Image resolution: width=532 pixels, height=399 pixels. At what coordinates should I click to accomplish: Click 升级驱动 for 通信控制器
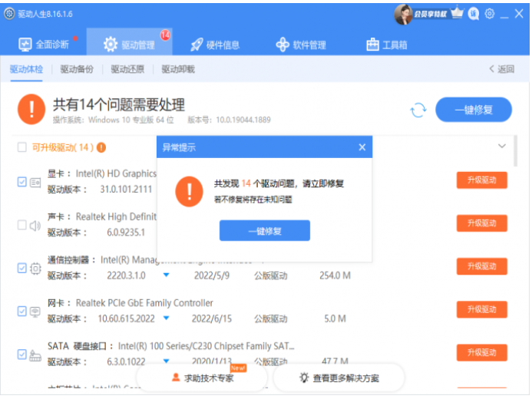coord(482,266)
